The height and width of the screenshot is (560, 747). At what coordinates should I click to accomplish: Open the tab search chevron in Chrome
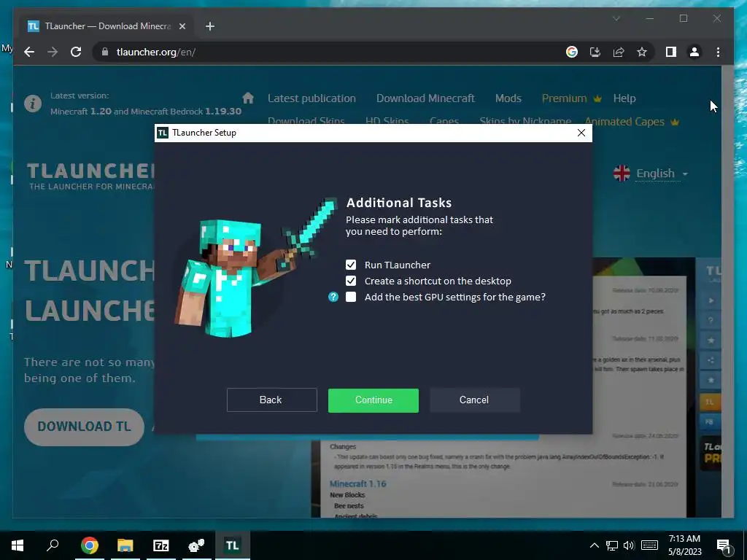(616, 18)
